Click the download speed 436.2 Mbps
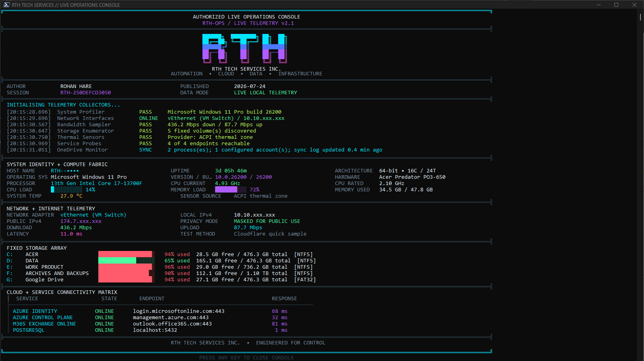 point(76,228)
